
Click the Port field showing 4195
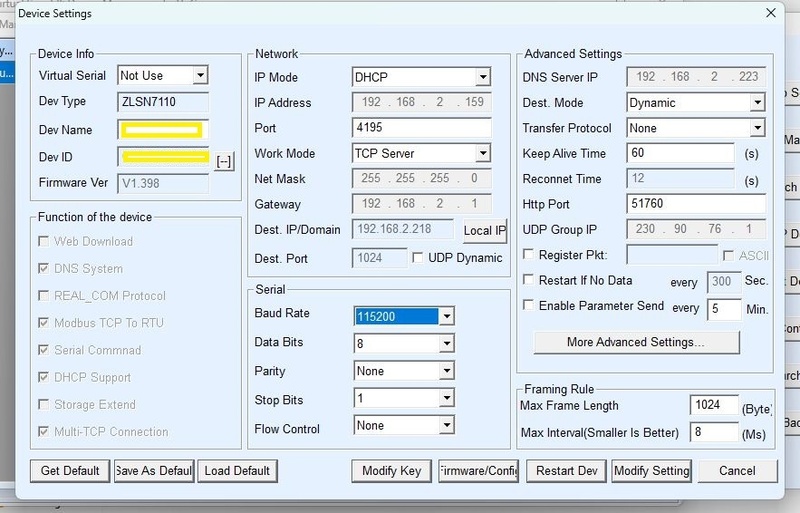pyautogui.click(x=421, y=128)
